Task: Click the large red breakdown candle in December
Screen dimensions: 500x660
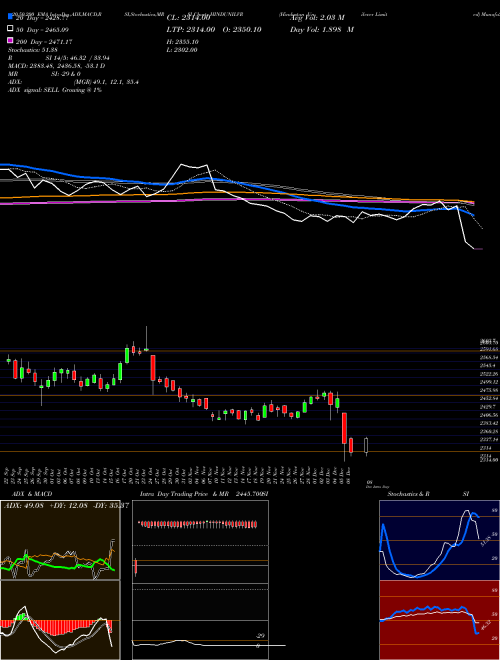Action: tap(344, 428)
